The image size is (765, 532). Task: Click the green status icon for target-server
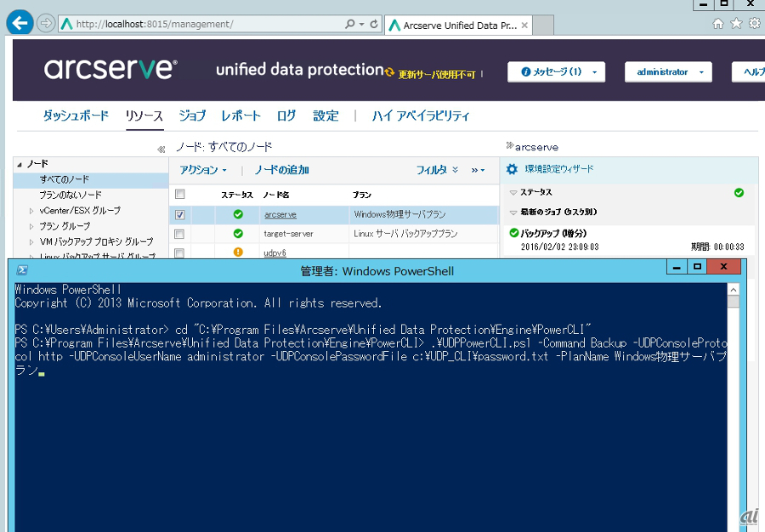pyautogui.click(x=238, y=234)
